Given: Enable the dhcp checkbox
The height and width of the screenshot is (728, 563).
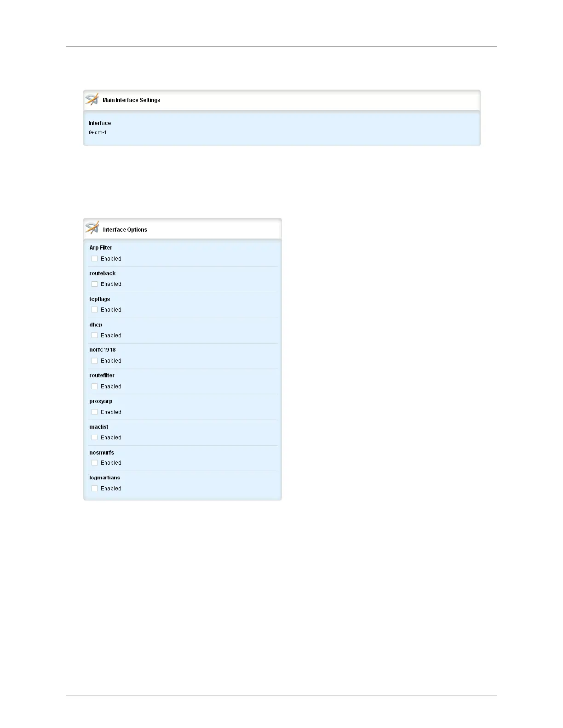Looking at the screenshot, I should click(x=94, y=336).
